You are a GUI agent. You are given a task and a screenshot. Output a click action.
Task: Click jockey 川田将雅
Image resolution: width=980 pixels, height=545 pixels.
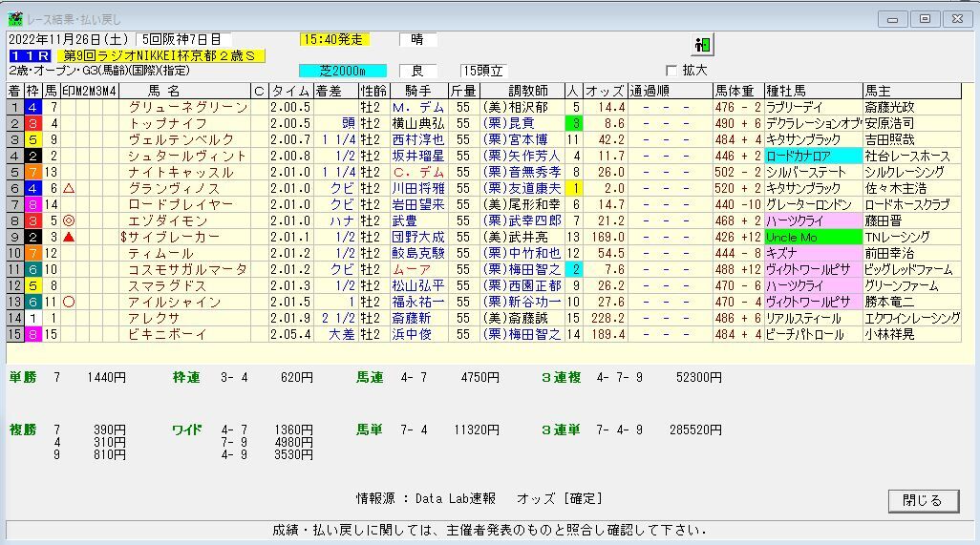click(418, 189)
